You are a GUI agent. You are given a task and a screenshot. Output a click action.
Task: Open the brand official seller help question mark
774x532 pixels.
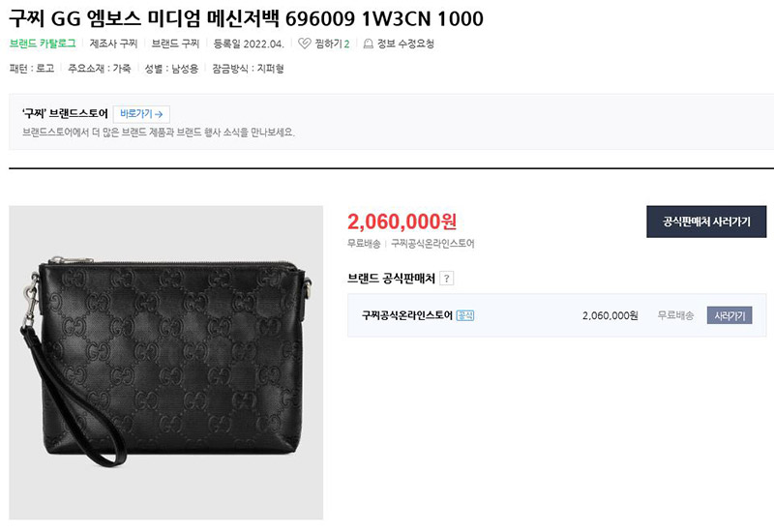tap(446, 279)
